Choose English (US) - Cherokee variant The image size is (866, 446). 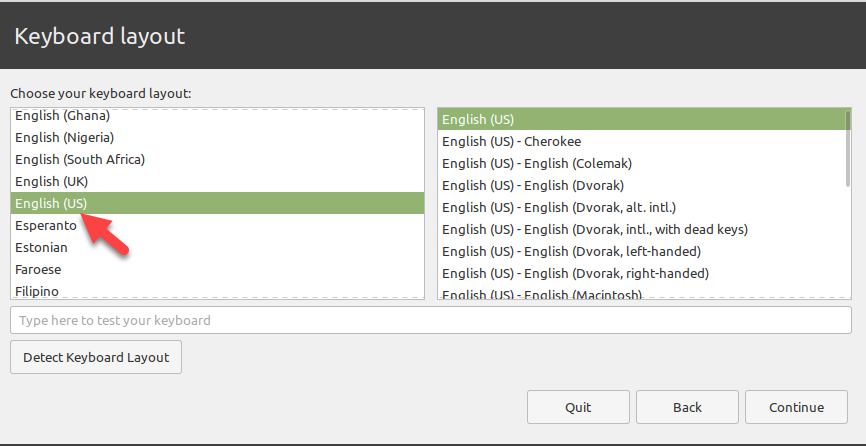(x=511, y=141)
